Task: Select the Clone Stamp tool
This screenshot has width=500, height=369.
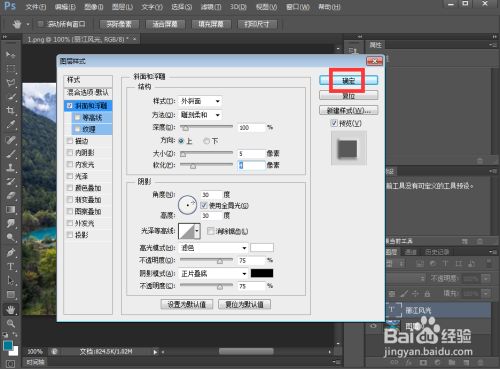Action: 10,167
